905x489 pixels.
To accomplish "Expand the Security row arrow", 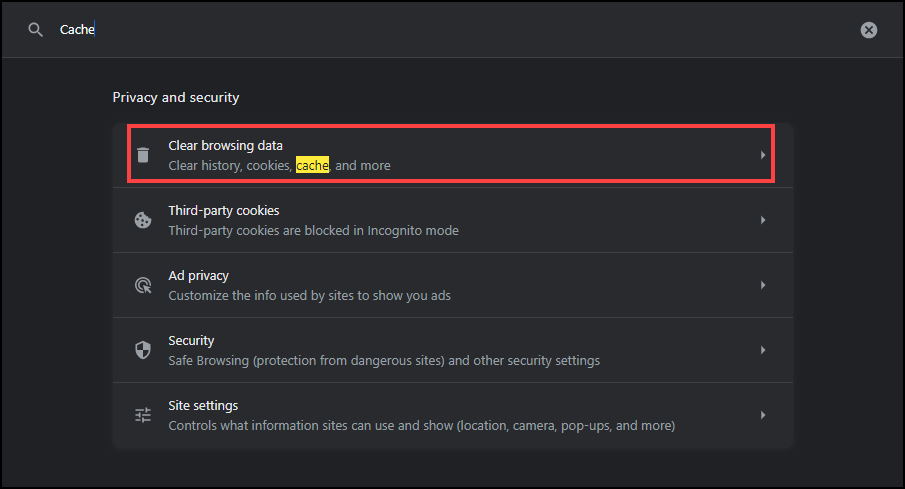I will [x=763, y=350].
